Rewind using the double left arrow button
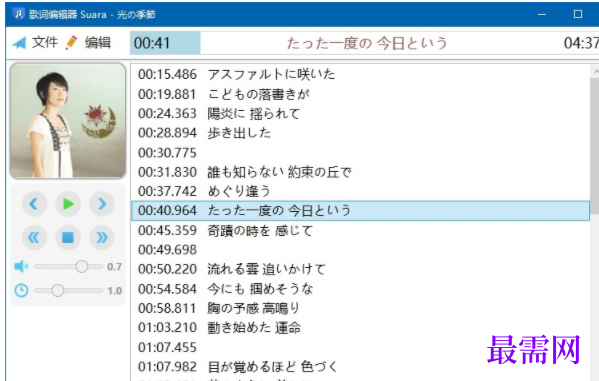Image resolution: width=599 pixels, height=381 pixels. click(x=34, y=237)
